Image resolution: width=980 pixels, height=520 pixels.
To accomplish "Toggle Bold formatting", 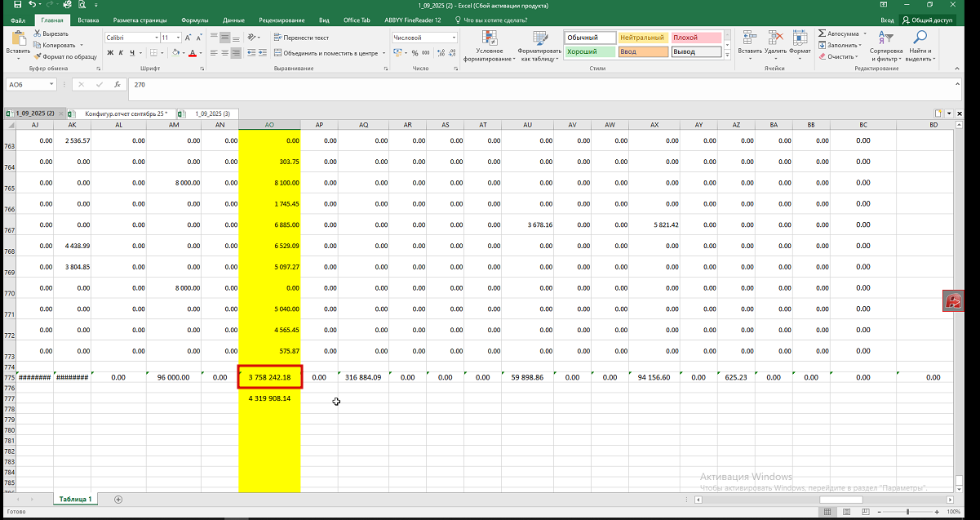I will click(110, 53).
